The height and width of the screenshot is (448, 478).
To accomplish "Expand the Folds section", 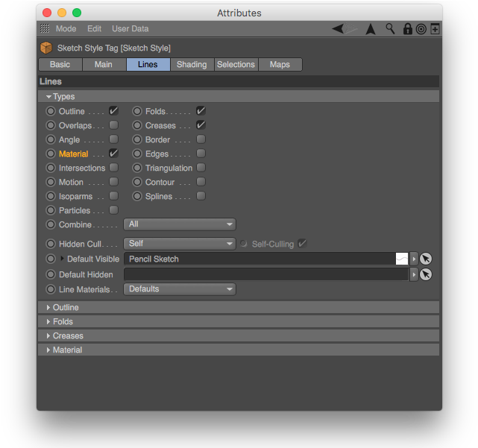I will 63,322.
